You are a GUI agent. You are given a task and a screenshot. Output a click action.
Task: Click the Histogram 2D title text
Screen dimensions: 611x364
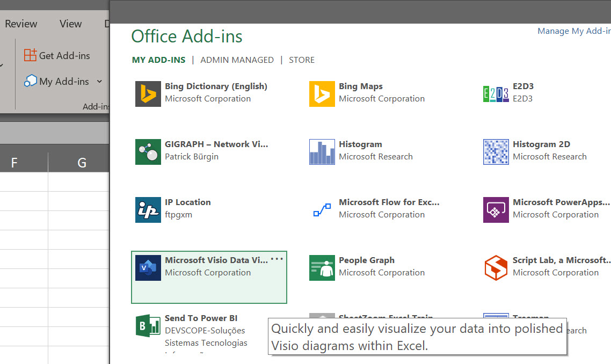pyautogui.click(x=541, y=144)
